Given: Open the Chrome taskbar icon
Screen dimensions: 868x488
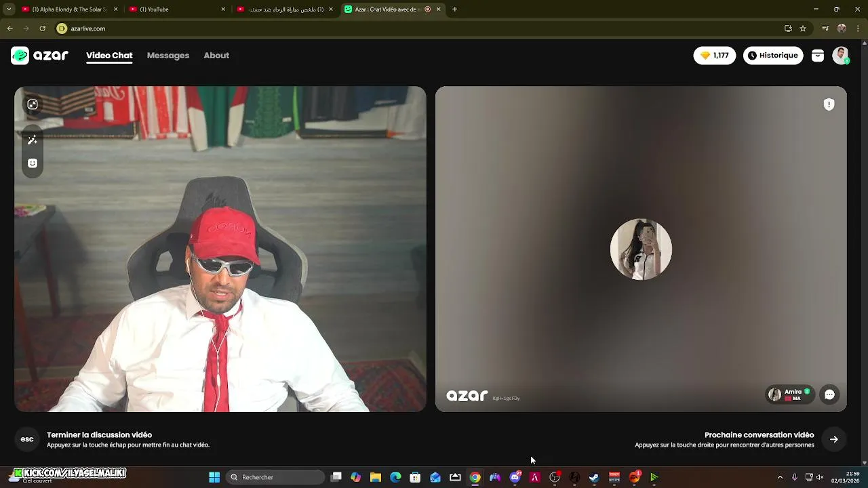Looking at the screenshot, I should [x=475, y=477].
